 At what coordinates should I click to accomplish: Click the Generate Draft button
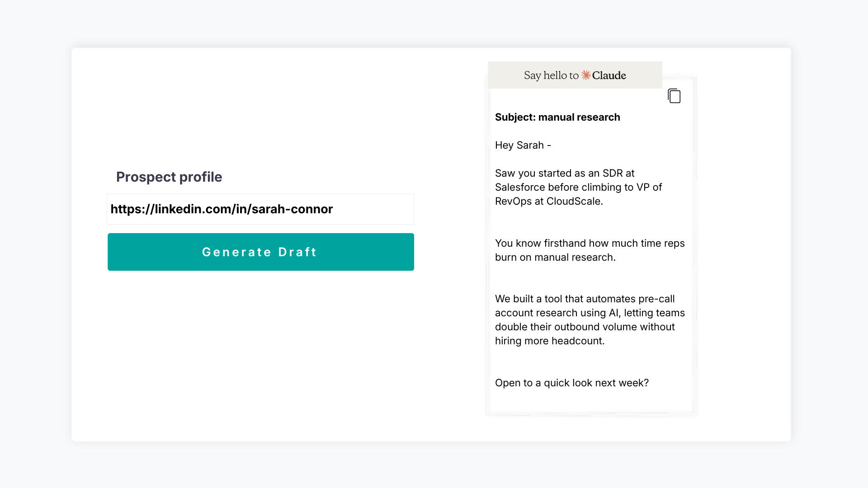[x=260, y=252]
